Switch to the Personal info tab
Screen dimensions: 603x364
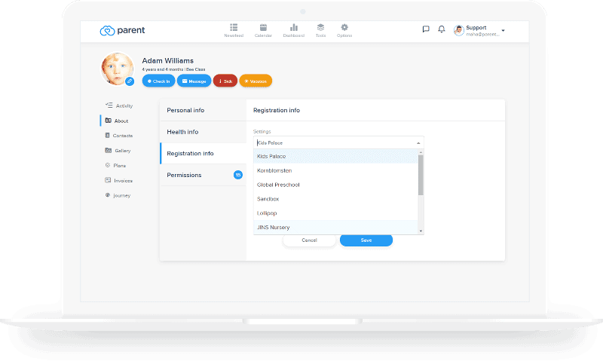[203, 110]
